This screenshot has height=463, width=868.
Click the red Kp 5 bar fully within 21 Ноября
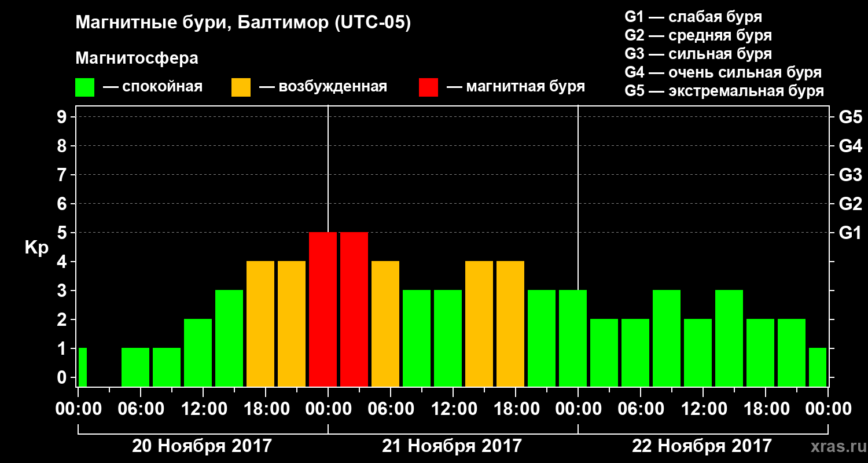(354, 309)
